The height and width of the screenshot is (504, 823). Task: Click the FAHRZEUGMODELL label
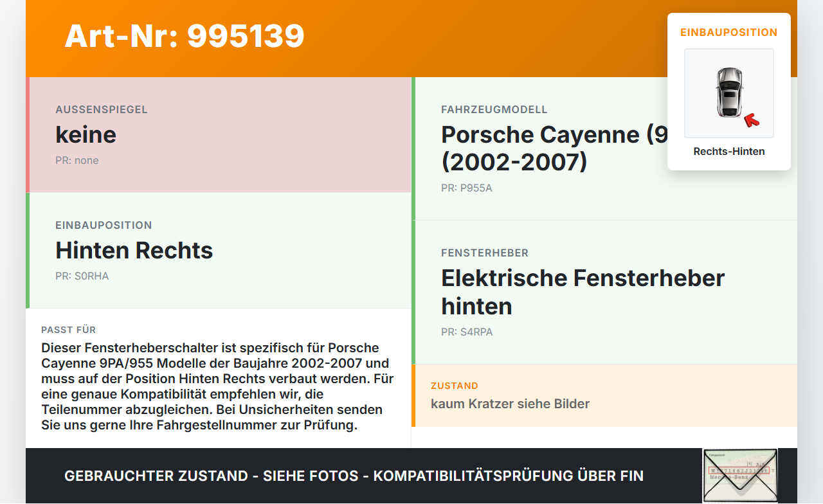(494, 109)
